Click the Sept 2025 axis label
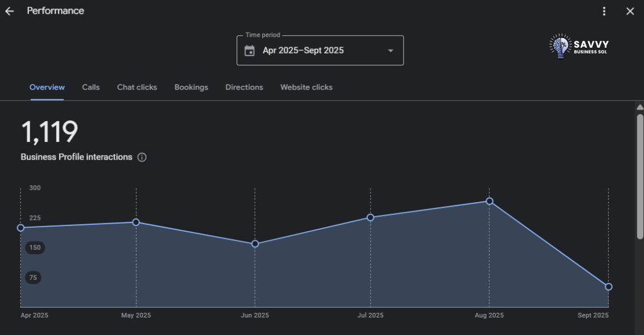The width and height of the screenshot is (644, 335). [x=593, y=315]
